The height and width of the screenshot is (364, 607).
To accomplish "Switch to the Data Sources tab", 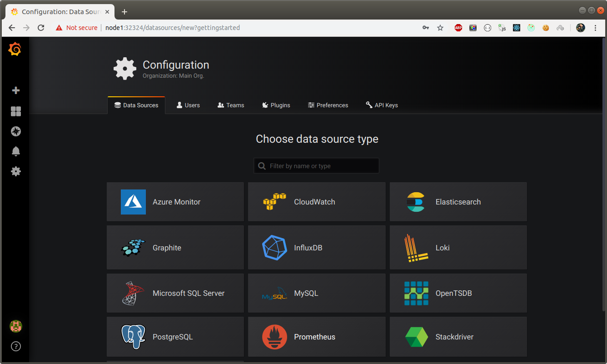I will tap(136, 105).
